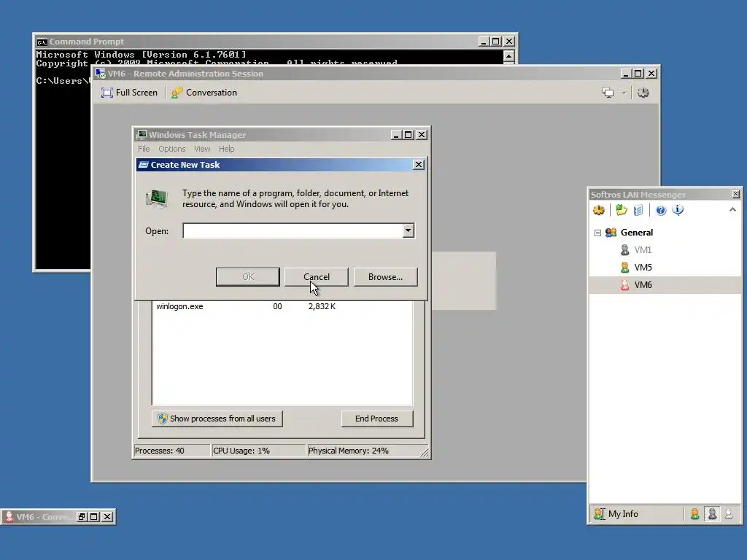This screenshot has width=747, height=560.
Task: Maximize the Command Prompt window
Action: [x=496, y=42]
